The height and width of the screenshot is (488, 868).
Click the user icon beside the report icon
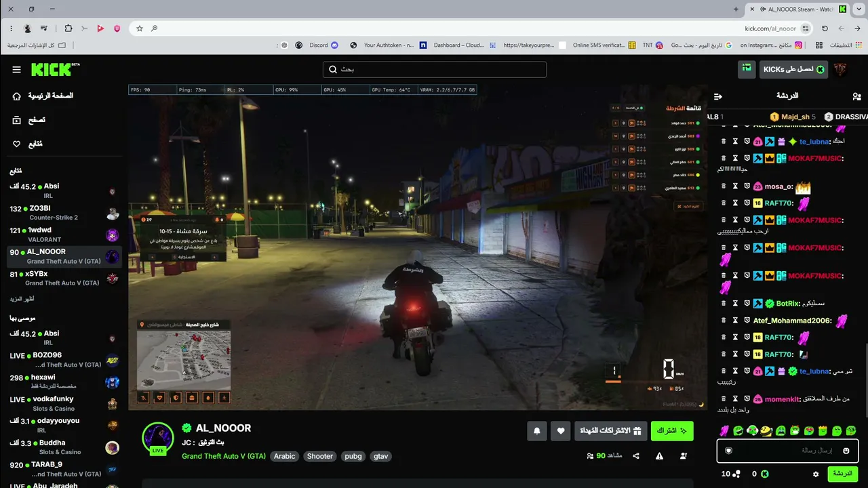tap(684, 456)
